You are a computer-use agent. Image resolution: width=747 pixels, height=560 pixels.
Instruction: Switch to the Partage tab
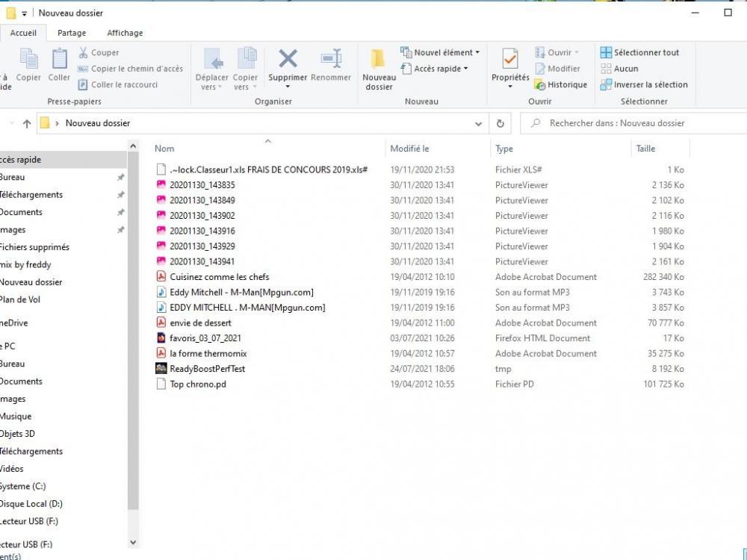pos(72,33)
